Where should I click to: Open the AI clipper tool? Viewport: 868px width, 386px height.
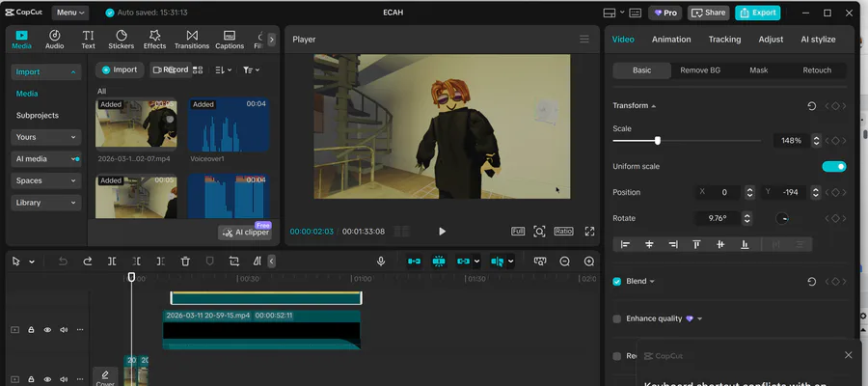[x=245, y=232]
